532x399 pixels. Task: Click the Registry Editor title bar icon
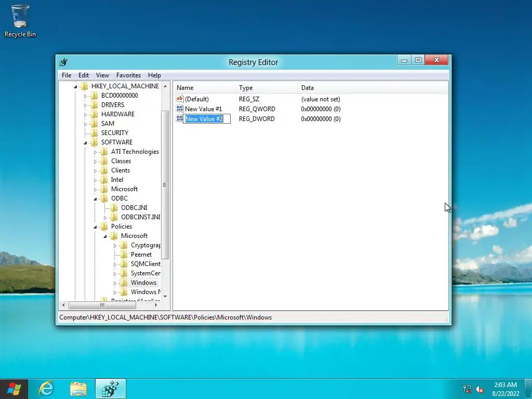tap(63, 62)
